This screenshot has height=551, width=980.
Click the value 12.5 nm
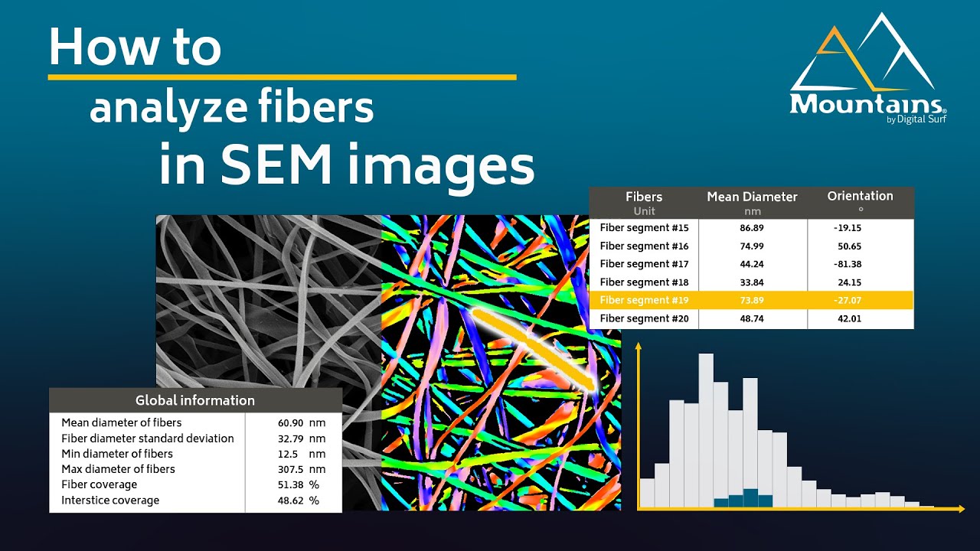click(302, 454)
